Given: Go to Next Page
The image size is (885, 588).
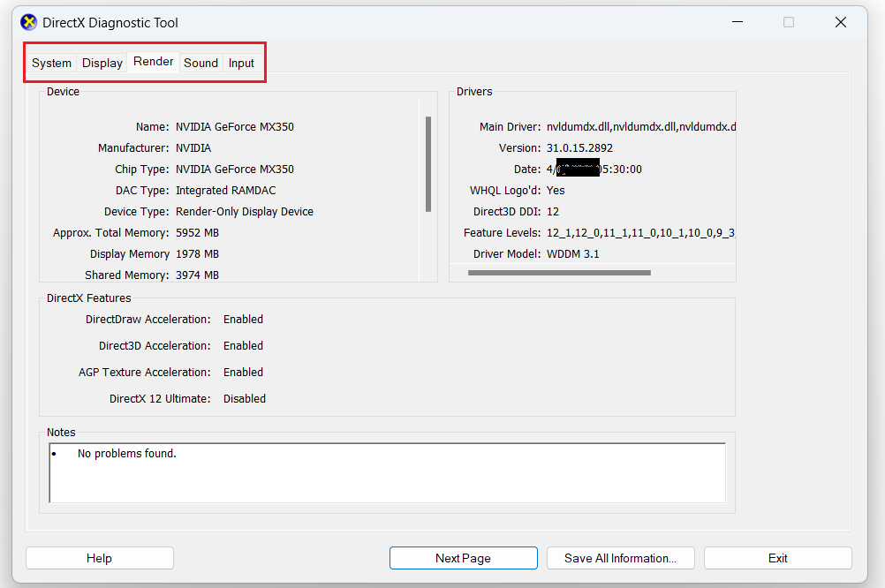Looking at the screenshot, I should point(464,558).
